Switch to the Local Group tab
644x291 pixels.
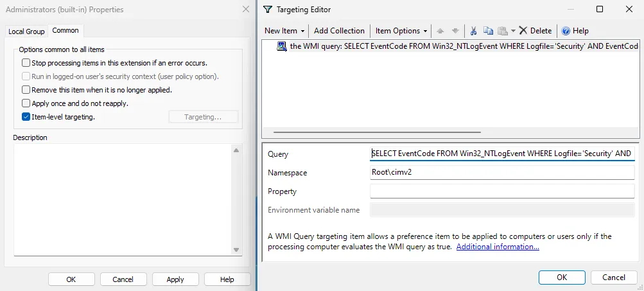[x=26, y=31]
